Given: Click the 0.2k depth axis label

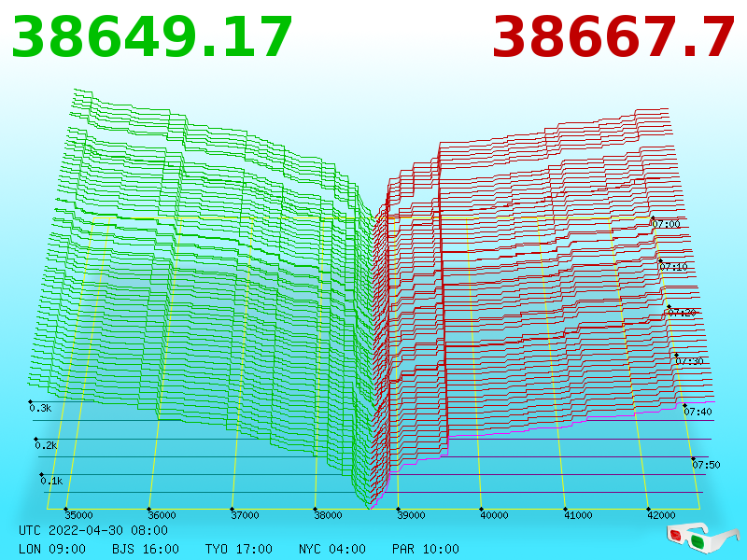Looking at the screenshot, I should click(x=46, y=446).
